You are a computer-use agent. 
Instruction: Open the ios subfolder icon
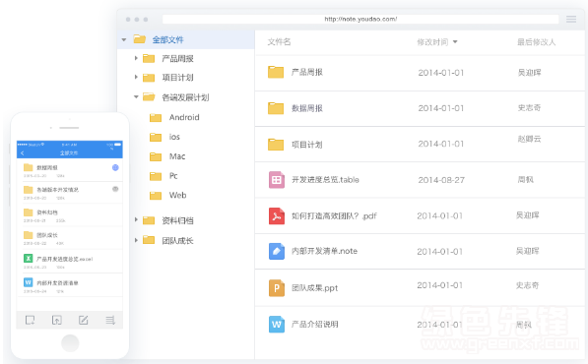(156, 137)
